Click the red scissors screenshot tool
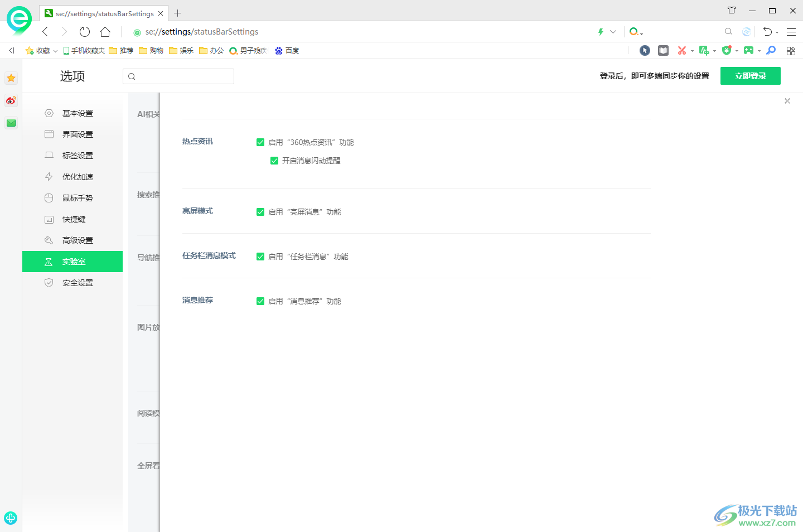 (681, 51)
